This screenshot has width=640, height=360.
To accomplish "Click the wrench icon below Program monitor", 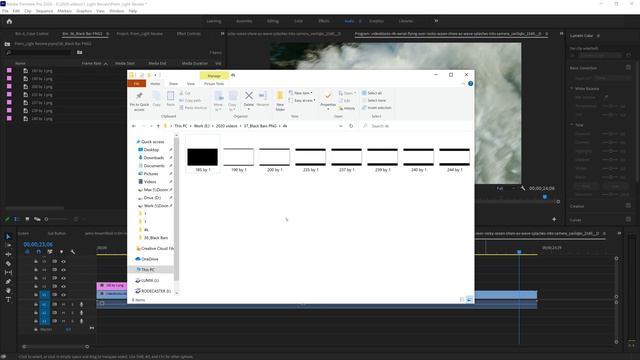I will [x=523, y=188].
